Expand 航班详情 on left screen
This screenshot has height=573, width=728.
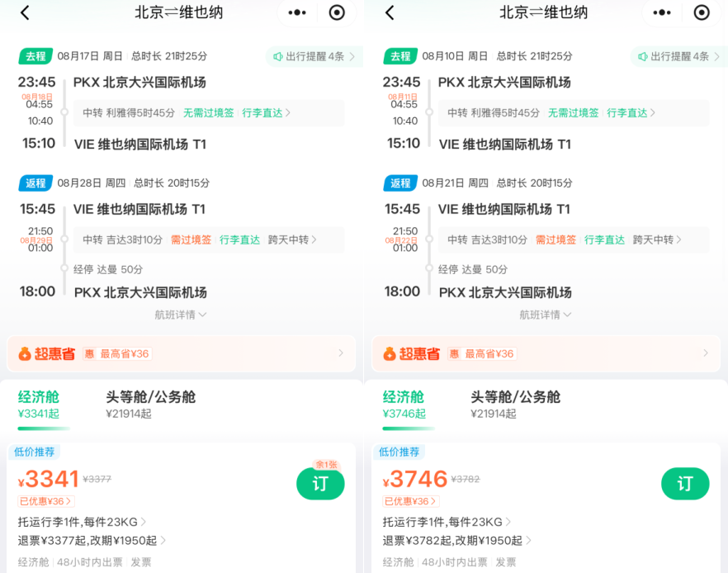(x=180, y=315)
